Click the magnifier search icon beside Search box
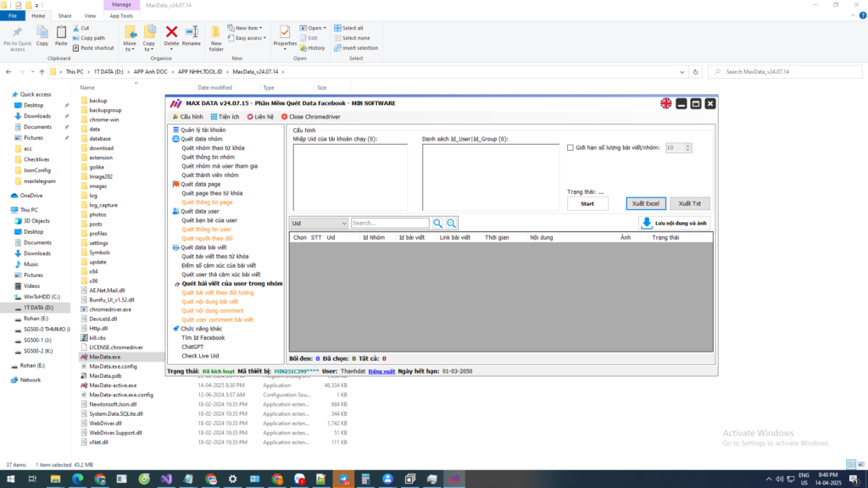Image resolution: width=868 pixels, height=488 pixels. 437,223
